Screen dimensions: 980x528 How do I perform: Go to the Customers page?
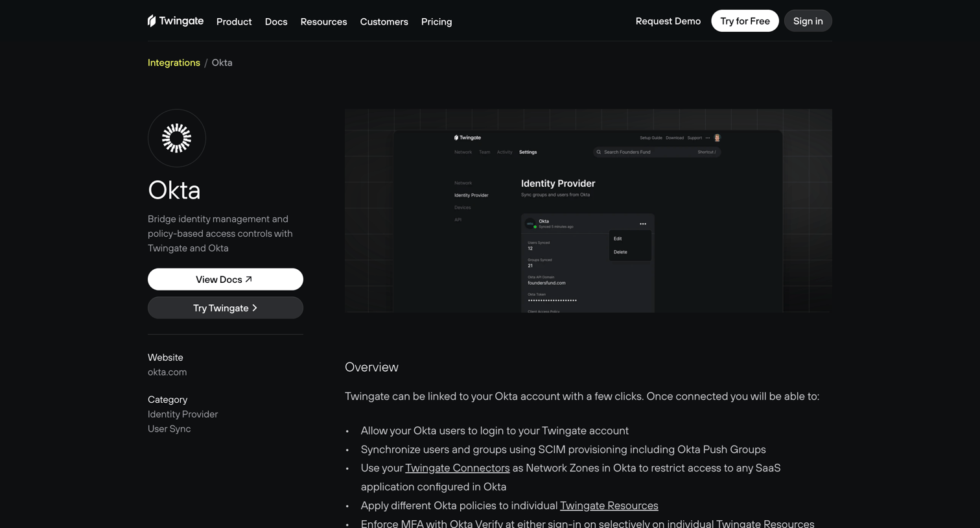point(384,21)
